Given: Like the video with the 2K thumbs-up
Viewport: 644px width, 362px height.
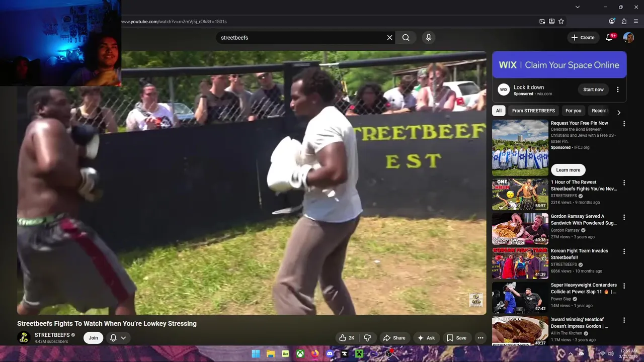Looking at the screenshot, I should point(347,338).
